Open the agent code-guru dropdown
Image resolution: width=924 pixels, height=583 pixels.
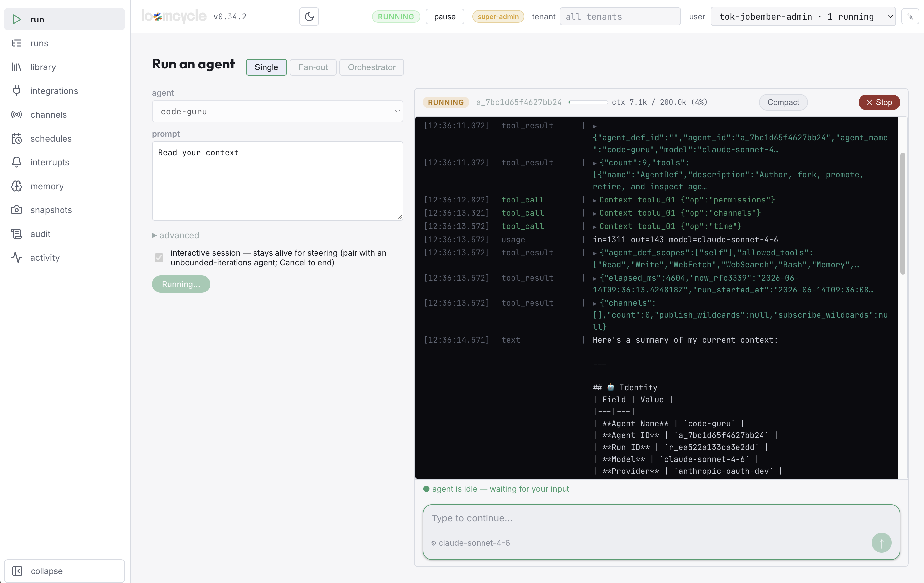(278, 111)
